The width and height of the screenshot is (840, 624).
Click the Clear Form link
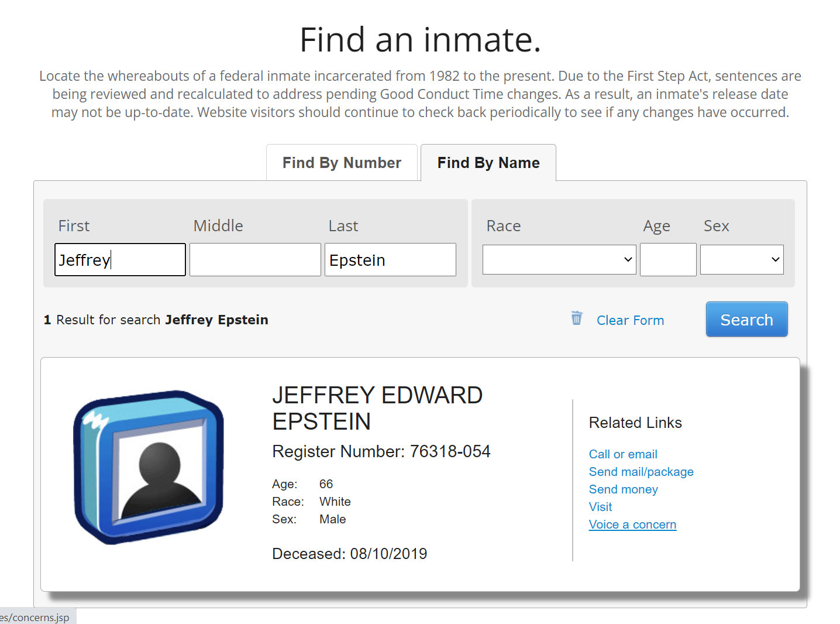(x=630, y=320)
